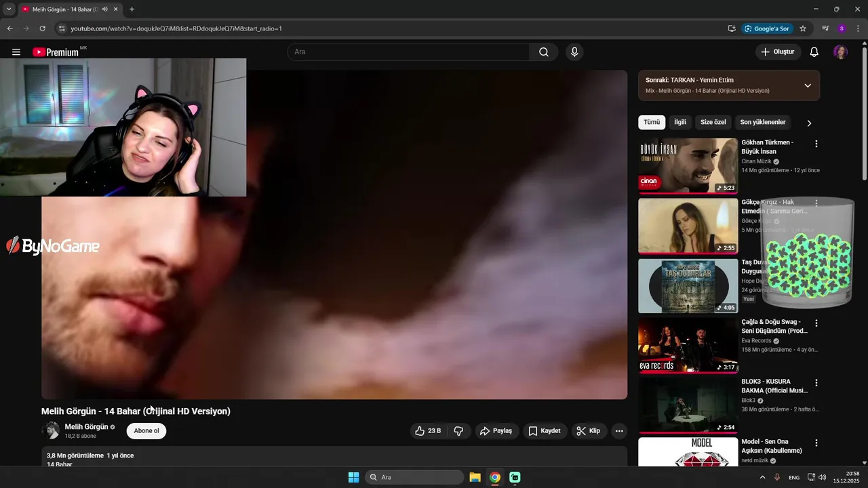Mute the tab via speaker icon
Screen dimensions: 868x488
tap(104, 9)
